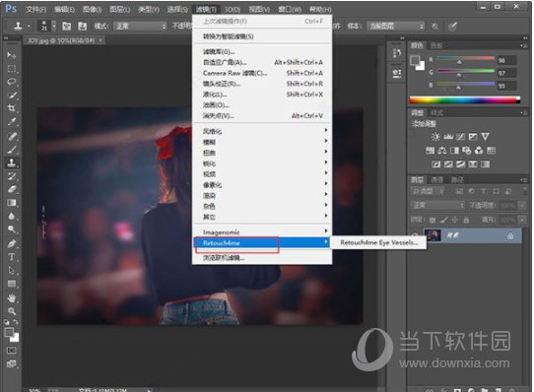Image resolution: width=534 pixels, height=392 pixels.
Task: Add a Brightness/Contrast adjustment (sun icon)
Action: point(435,137)
